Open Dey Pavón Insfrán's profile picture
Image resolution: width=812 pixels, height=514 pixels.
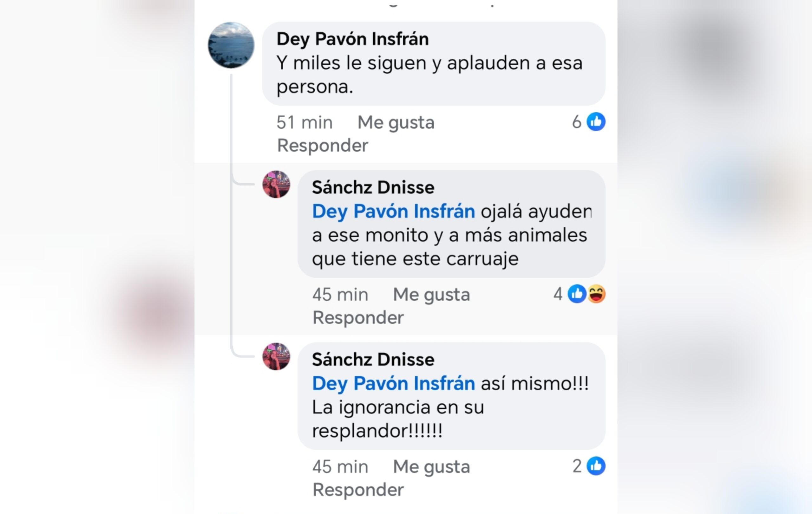point(231,45)
